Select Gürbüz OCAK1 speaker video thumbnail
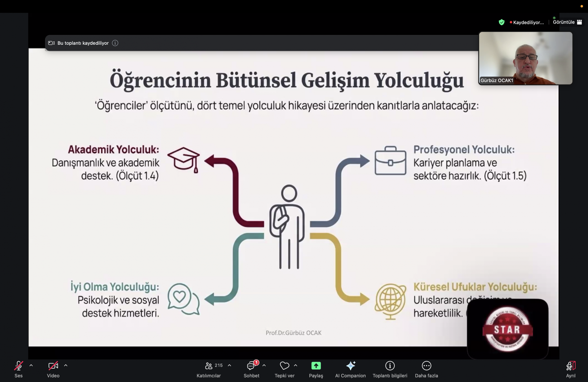The width and height of the screenshot is (588, 382). 525,58
